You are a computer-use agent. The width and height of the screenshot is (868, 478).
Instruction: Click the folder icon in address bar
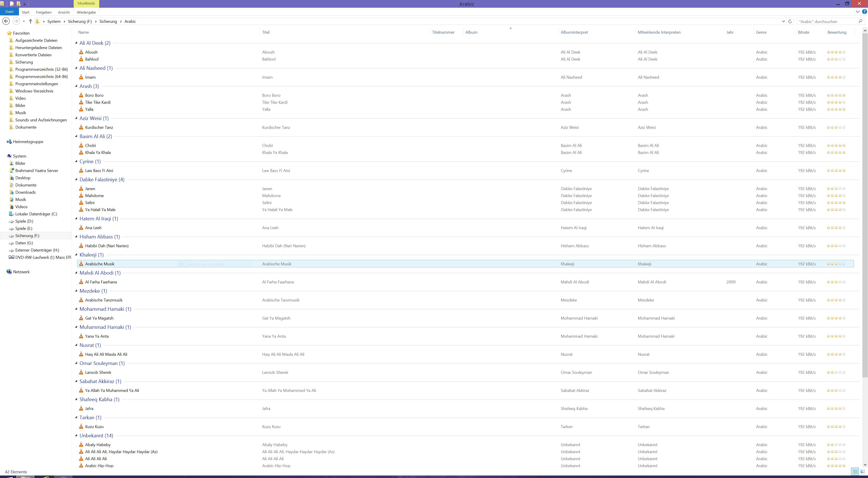(x=38, y=21)
